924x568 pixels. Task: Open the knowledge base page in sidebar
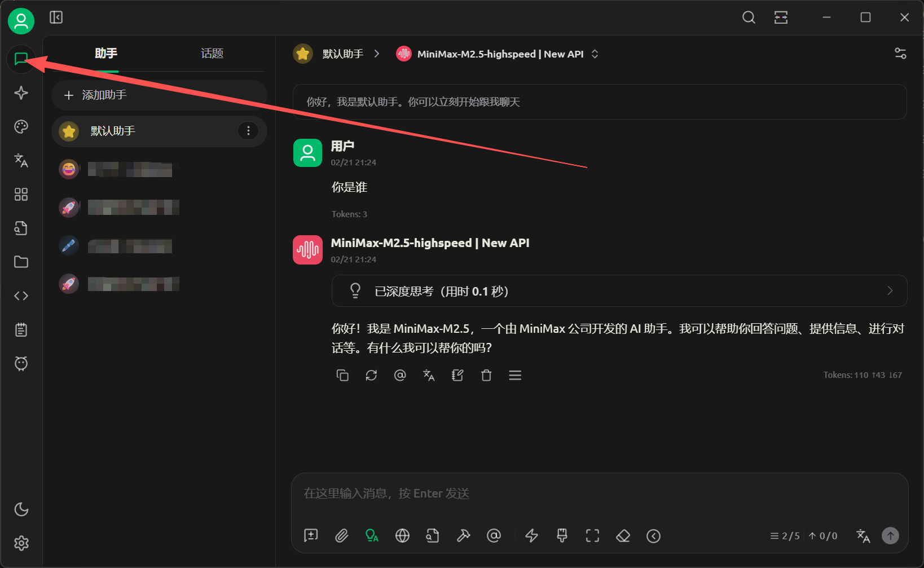pyautogui.click(x=21, y=228)
